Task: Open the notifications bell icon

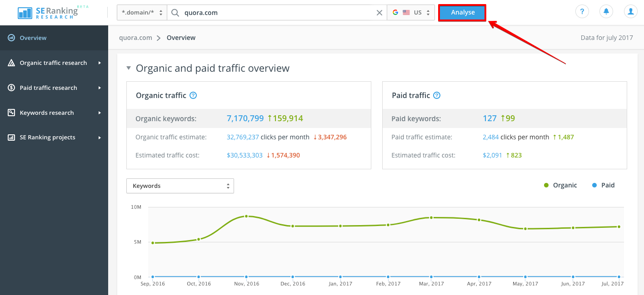Action: pyautogui.click(x=606, y=12)
